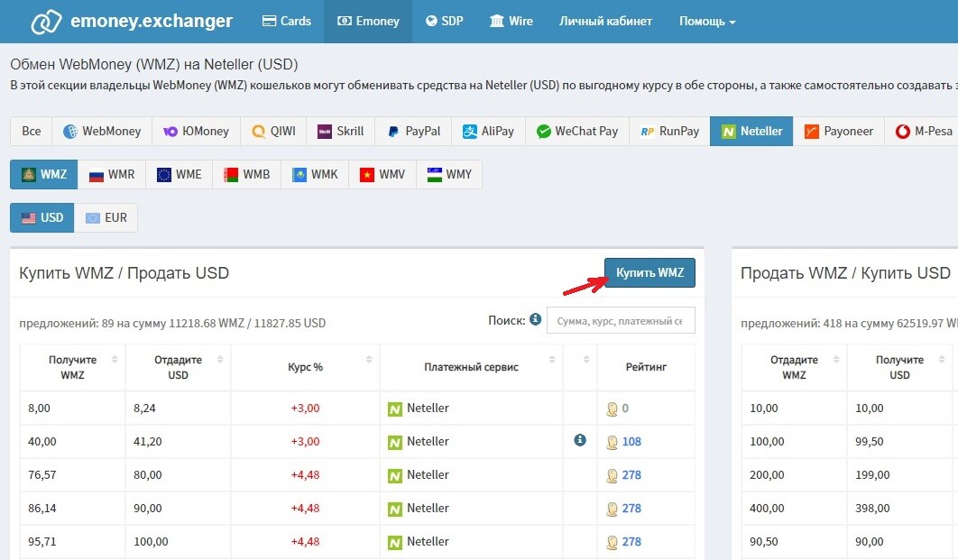Click the 8,24 USD cell
Screen dimensions: 958x560
(179, 409)
